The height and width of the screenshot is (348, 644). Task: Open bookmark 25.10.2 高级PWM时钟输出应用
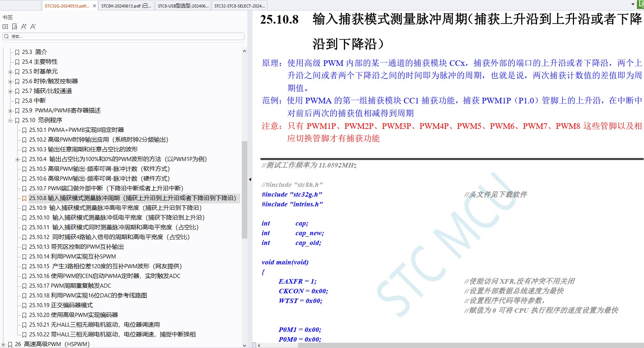[99, 140]
